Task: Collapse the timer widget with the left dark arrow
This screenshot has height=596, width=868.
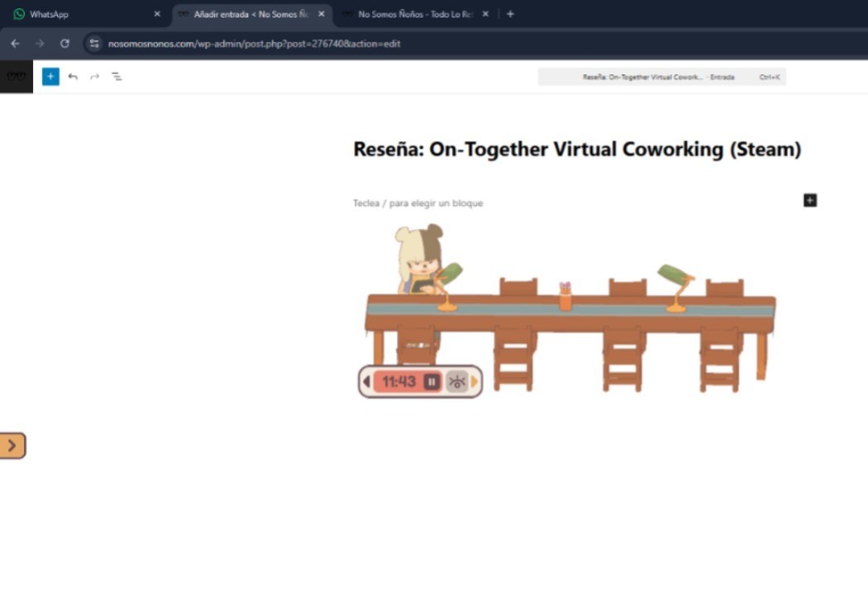Action: [x=366, y=381]
